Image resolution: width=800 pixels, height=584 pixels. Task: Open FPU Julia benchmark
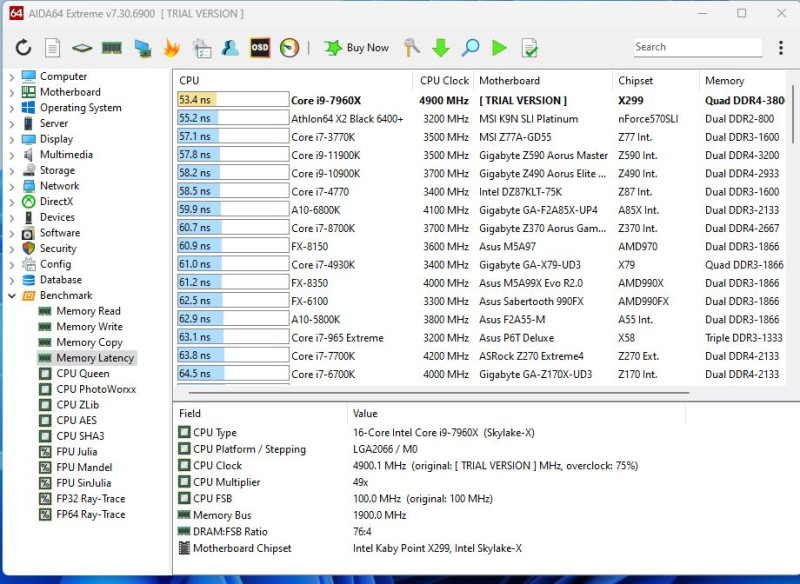(x=77, y=452)
